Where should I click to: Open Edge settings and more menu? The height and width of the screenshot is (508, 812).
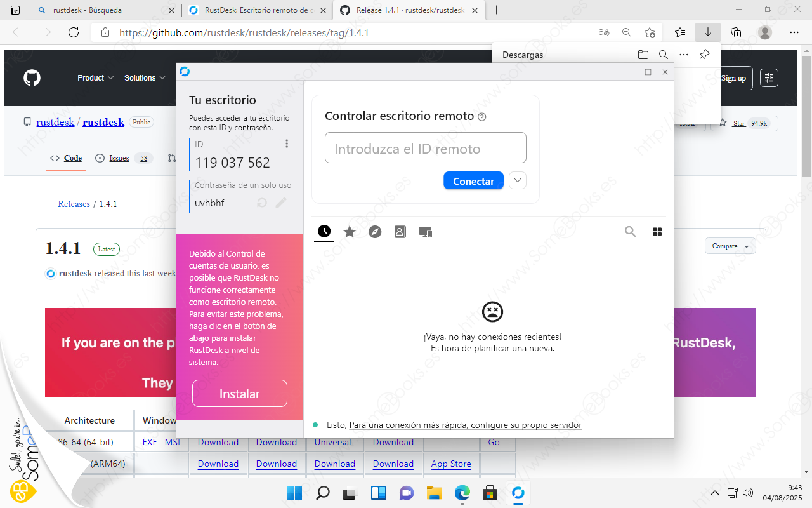794,32
